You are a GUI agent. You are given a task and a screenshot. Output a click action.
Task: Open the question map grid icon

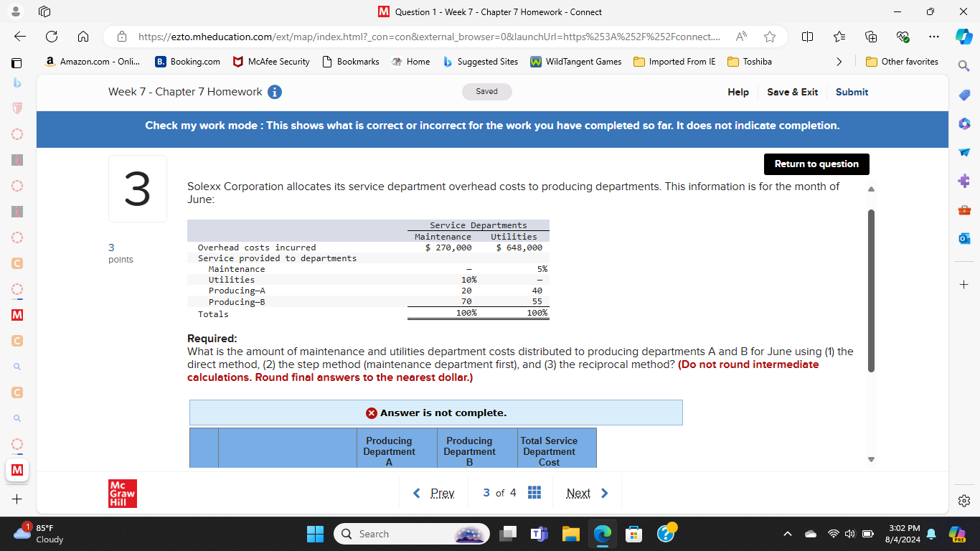[x=534, y=493]
